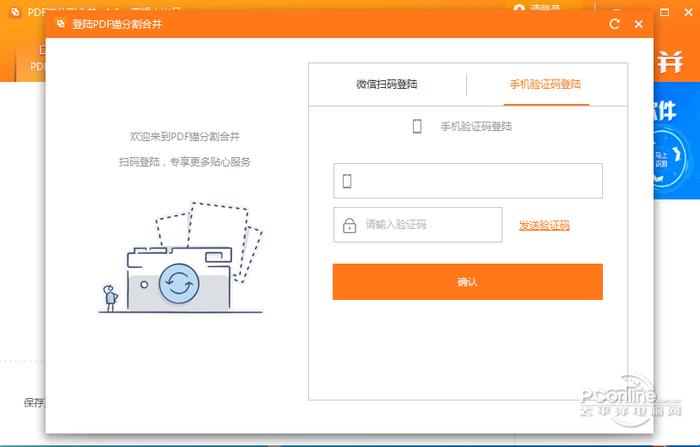Click the phone icon beside 手机验证码登陆 heading
This screenshot has height=447, width=700.
pos(417,126)
